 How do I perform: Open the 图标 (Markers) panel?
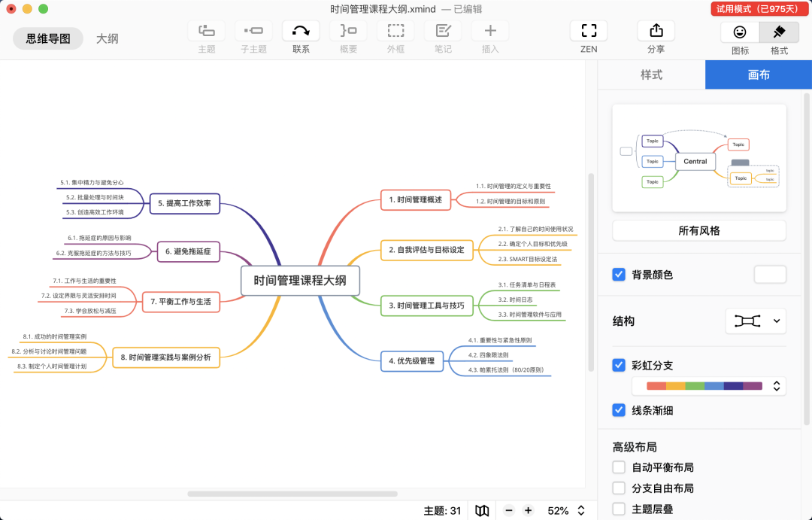point(740,32)
